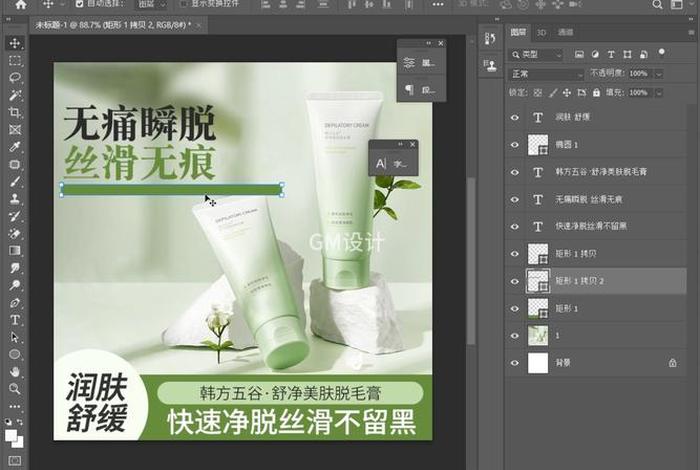Toggle Quick Mask mode icon
700x470 pixels.
15,460
